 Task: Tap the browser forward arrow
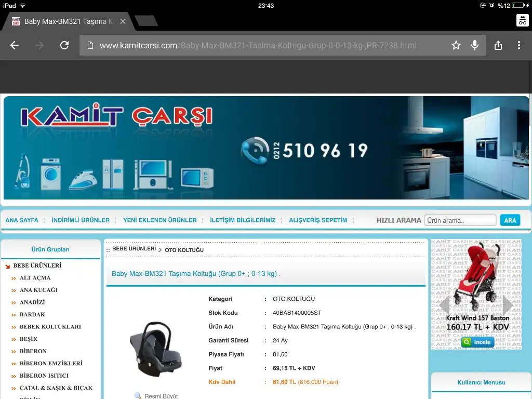[39, 45]
